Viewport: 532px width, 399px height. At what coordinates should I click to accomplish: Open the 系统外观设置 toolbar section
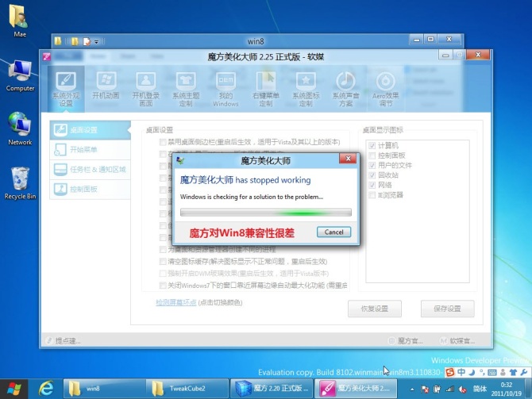coord(66,89)
